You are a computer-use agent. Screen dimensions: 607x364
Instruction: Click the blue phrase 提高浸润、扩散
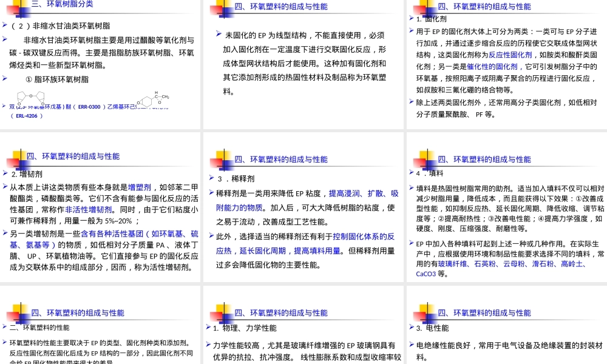(x=356, y=194)
